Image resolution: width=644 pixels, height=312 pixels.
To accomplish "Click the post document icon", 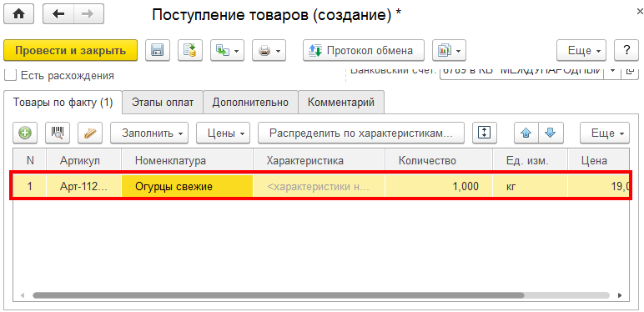I will tap(190, 51).
